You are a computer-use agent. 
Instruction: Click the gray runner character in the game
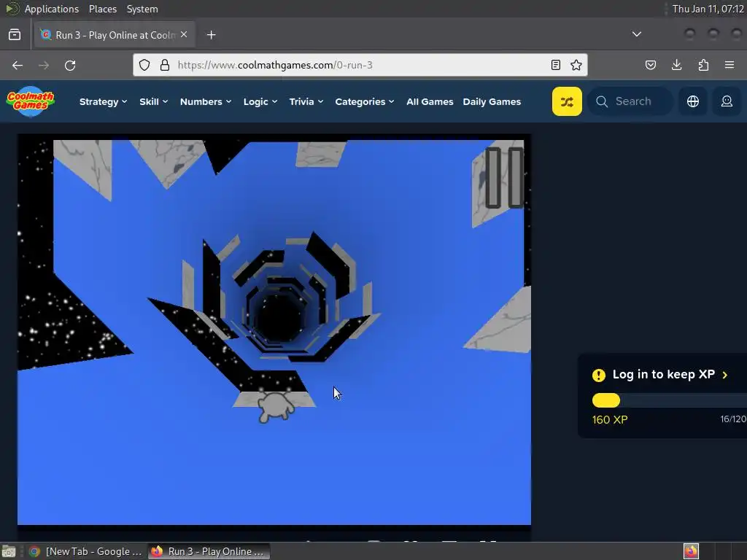[x=275, y=407]
